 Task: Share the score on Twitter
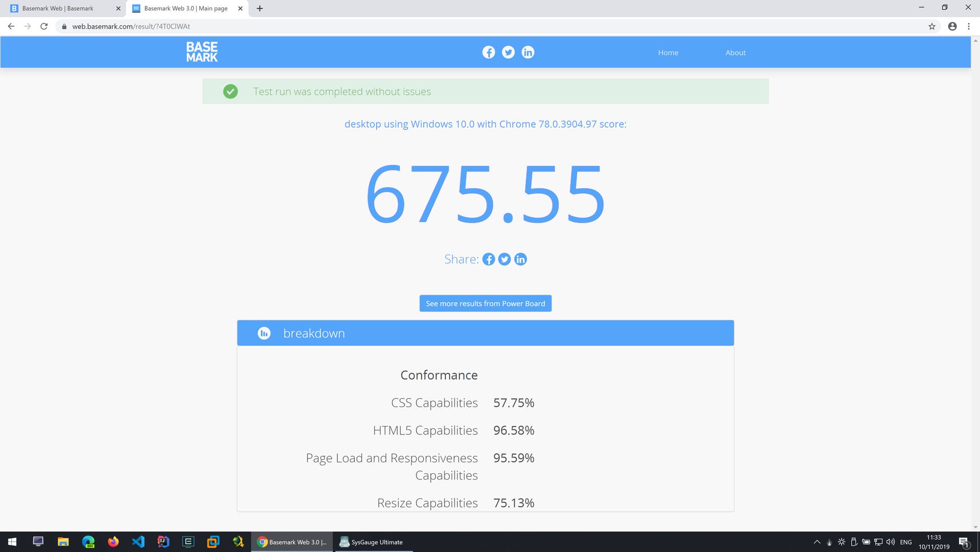tap(504, 259)
